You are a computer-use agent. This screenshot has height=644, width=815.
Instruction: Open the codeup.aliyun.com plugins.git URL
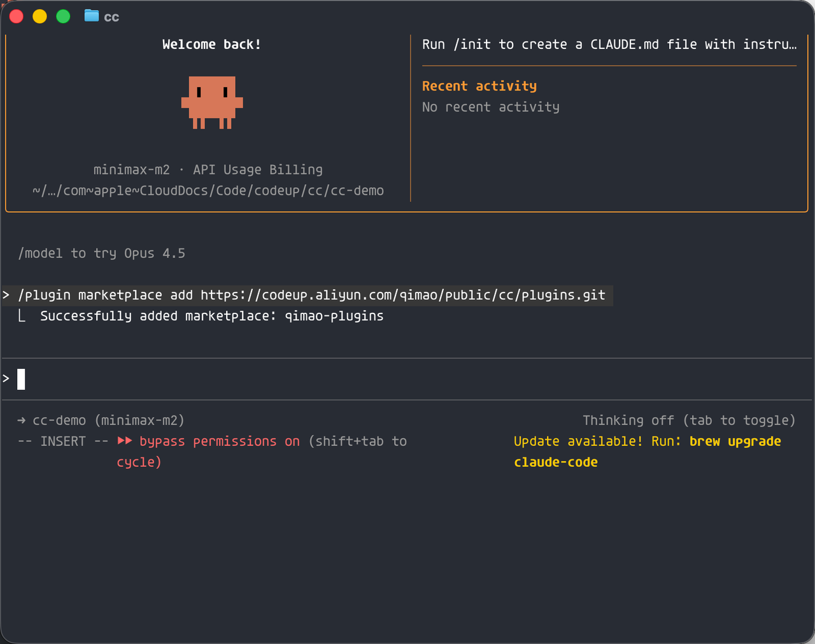coord(402,295)
